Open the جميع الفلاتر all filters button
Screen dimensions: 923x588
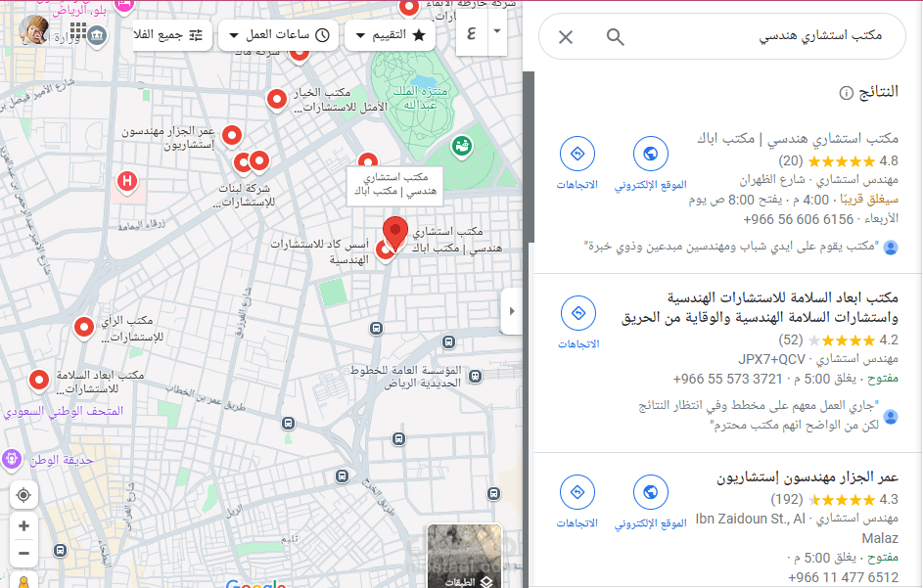[x=172, y=35]
